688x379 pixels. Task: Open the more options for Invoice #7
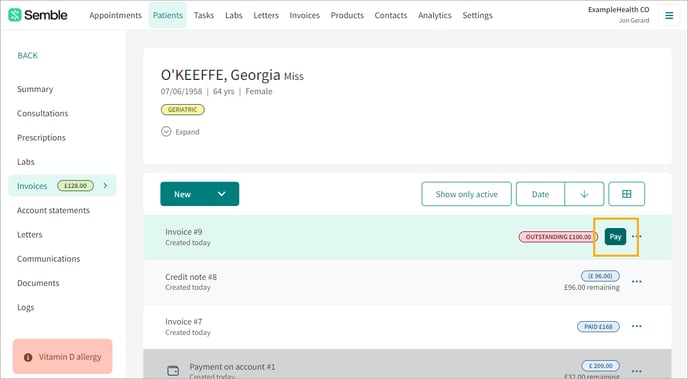pyautogui.click(x=637, y=326)
